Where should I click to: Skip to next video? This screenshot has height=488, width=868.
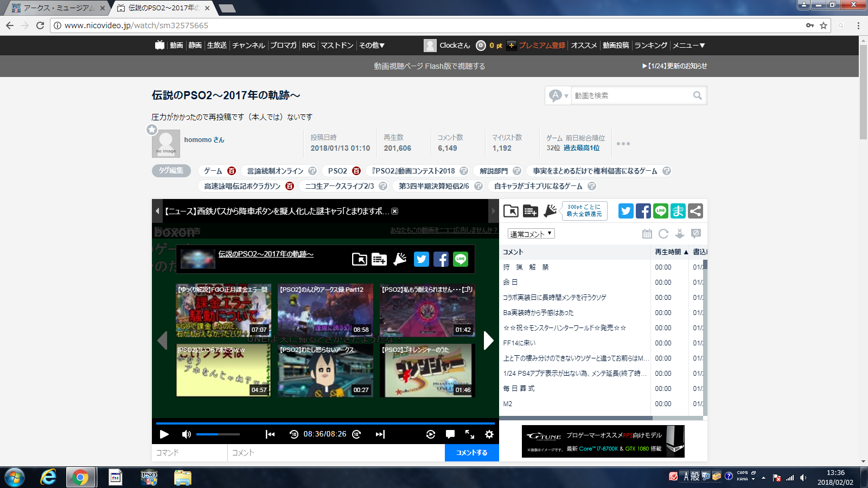380,434
